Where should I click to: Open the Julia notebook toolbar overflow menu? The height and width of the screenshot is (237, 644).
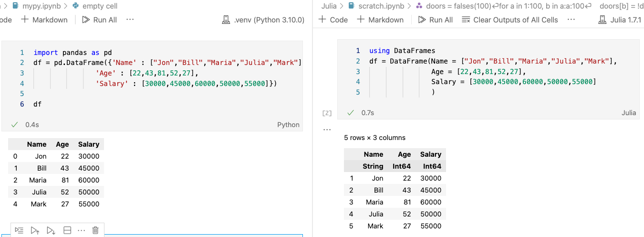point(571,20)
